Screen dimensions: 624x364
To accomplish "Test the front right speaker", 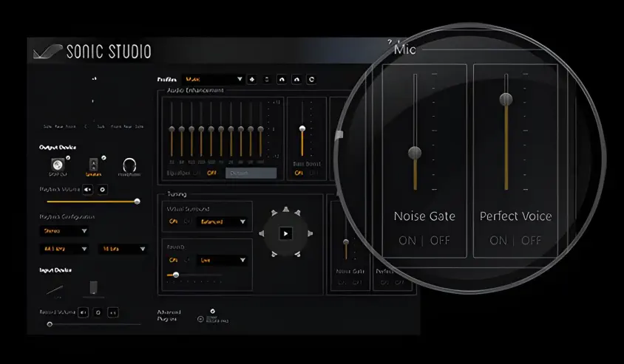I will point(298,213).
